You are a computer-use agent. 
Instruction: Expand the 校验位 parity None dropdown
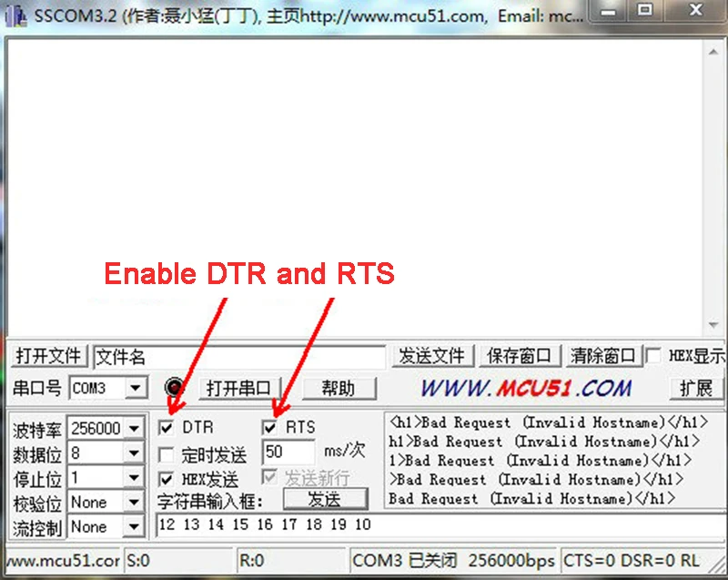click(134, 503)
